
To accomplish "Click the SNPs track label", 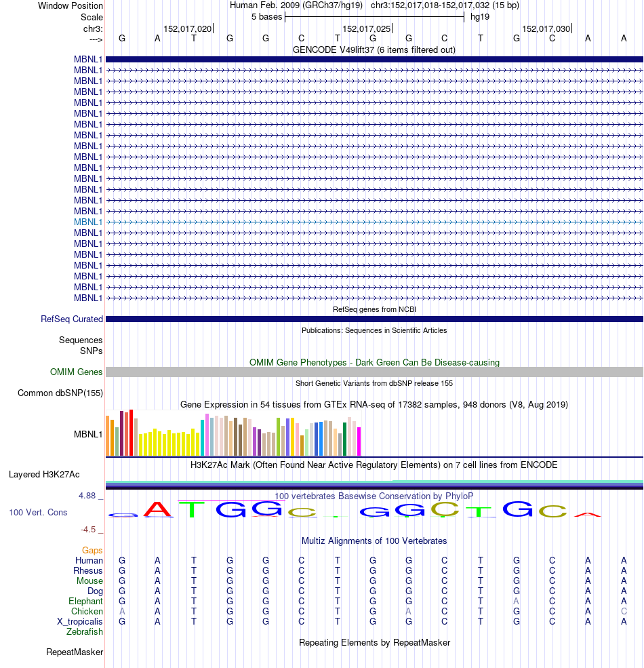I will [91, 351].
